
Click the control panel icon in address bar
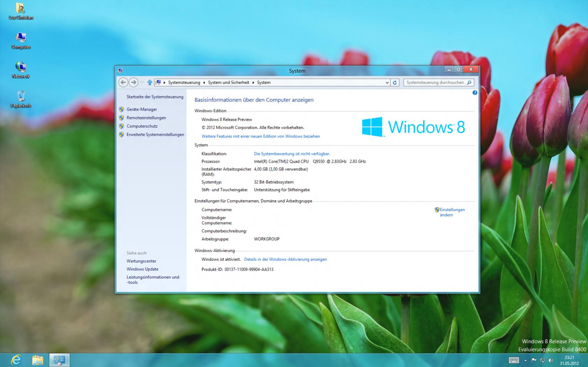pos(158,83)
